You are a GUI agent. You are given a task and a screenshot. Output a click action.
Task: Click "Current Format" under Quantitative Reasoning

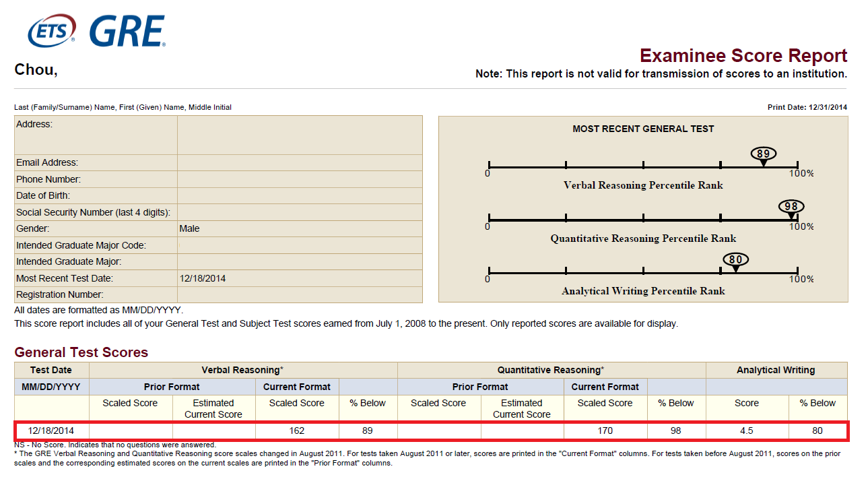(605, 387)
